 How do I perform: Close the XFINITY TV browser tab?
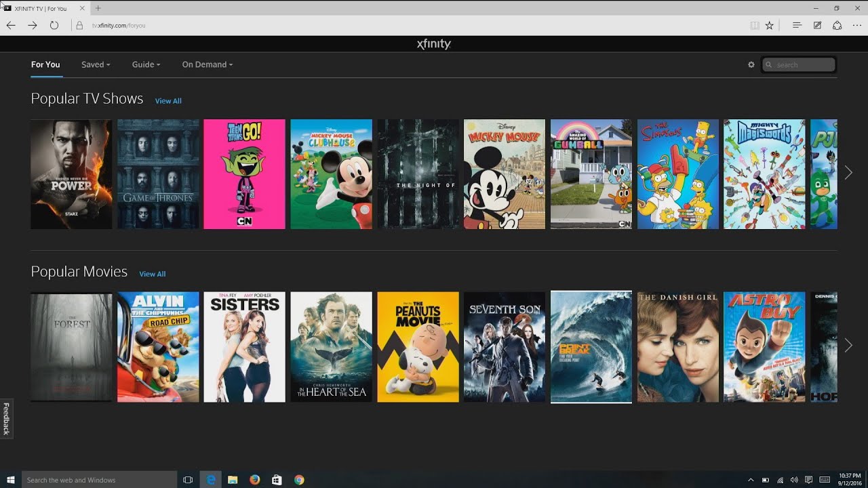point(81,8)
